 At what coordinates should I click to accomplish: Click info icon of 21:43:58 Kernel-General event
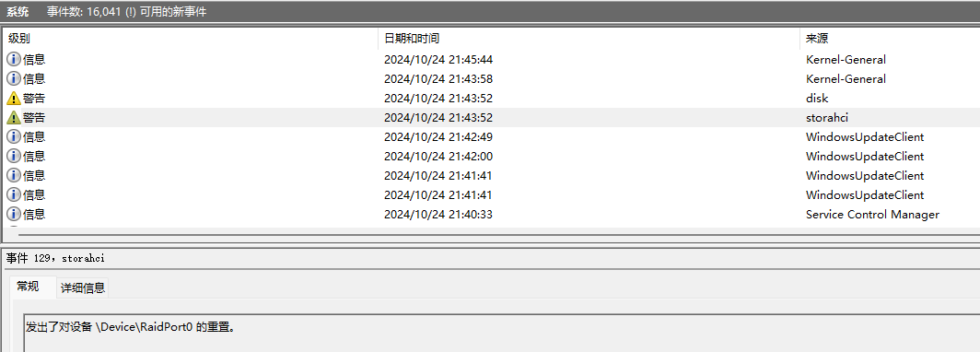click(13, 78)
